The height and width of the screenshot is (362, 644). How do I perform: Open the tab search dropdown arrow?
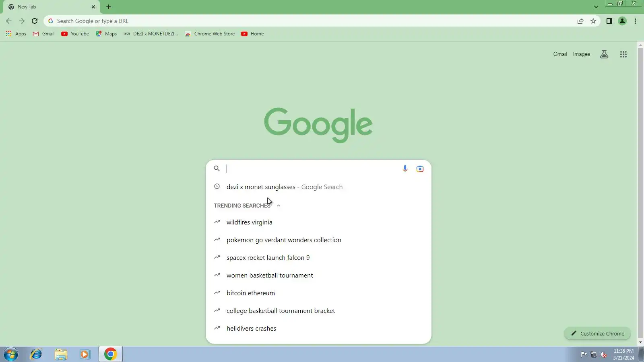[x=596, y=7]
